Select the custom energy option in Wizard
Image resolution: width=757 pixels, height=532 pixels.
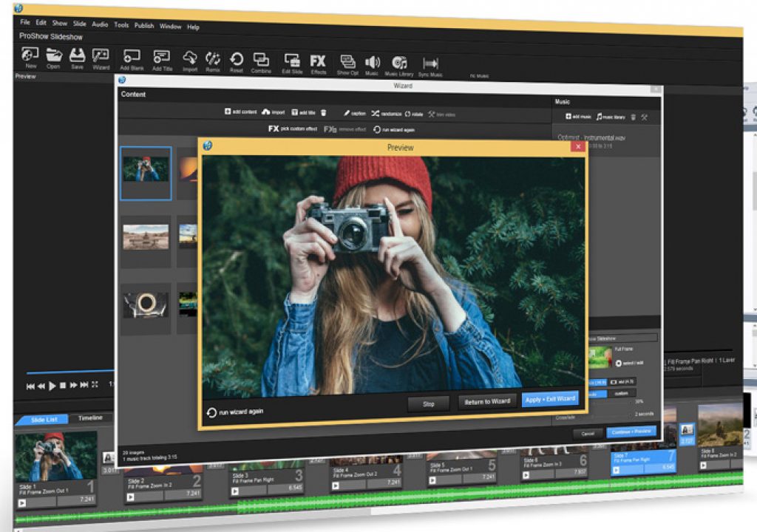click(621, 393)
